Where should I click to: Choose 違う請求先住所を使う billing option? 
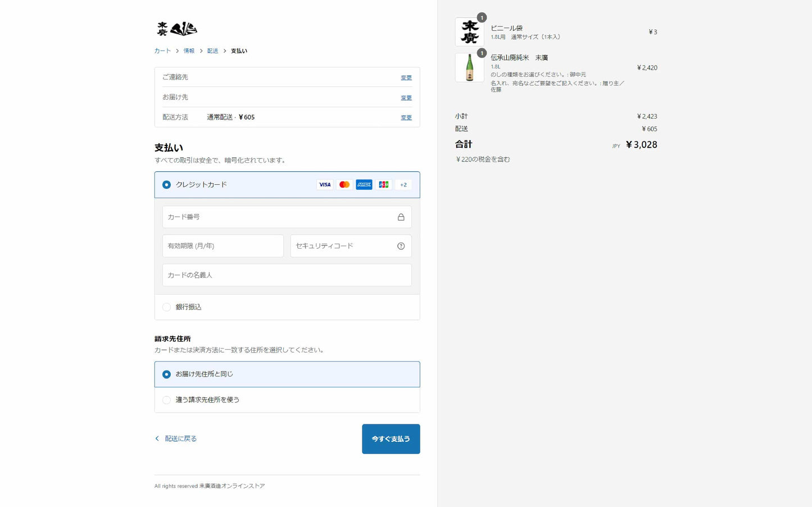(x=167, y=400)
